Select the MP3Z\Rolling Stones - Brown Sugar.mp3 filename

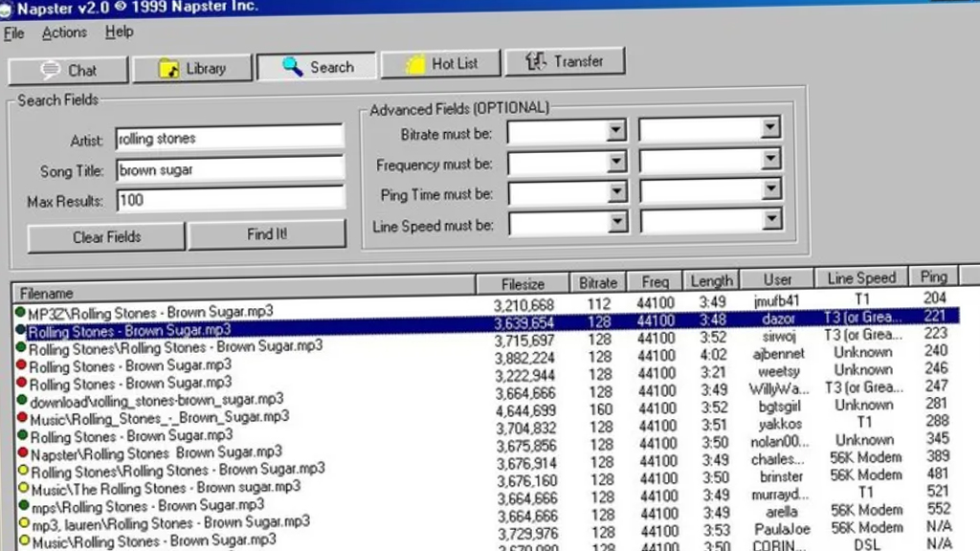click(150, 312)
